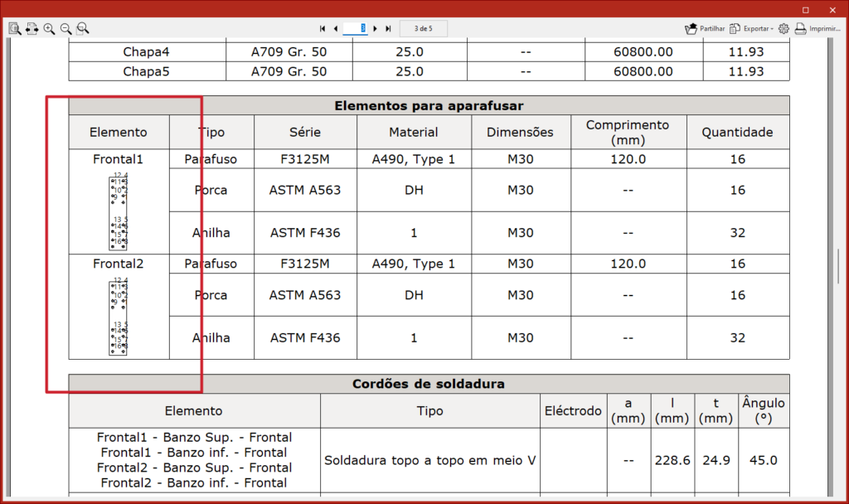Click the Frontal2 element label
The image size is (849, 504).
118,264
